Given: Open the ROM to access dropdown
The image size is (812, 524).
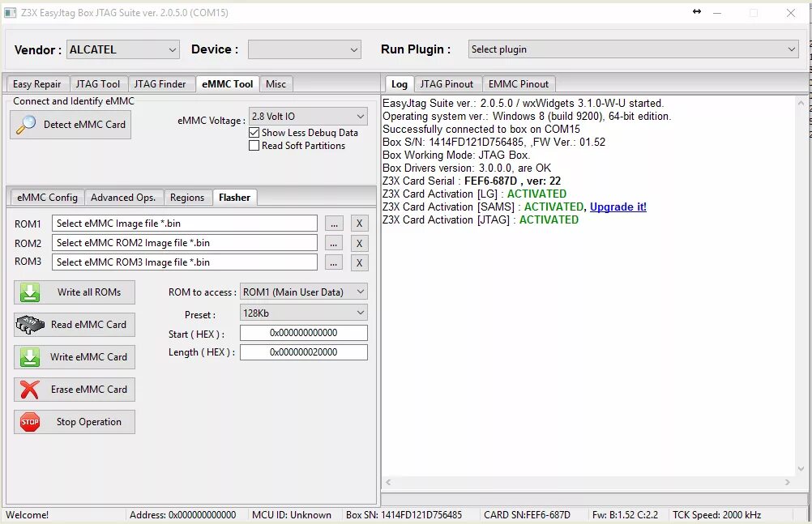Looking at the screenshot, I should 303,292.
